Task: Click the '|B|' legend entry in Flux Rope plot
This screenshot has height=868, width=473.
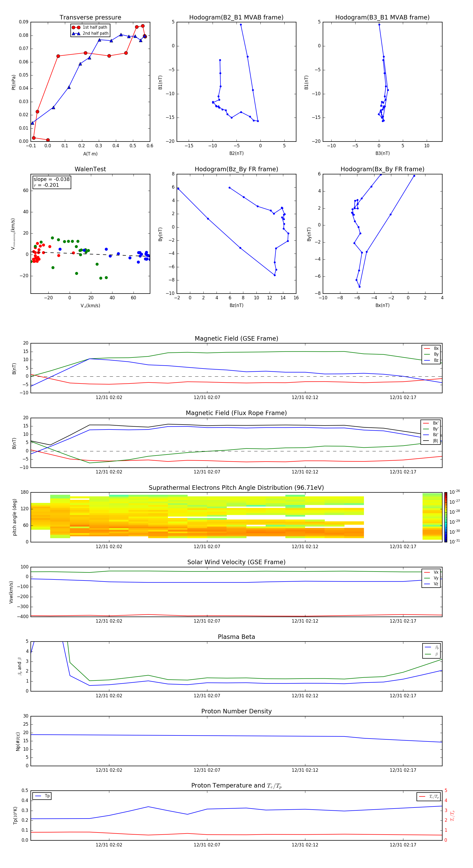Action: [x=431, y=441]
